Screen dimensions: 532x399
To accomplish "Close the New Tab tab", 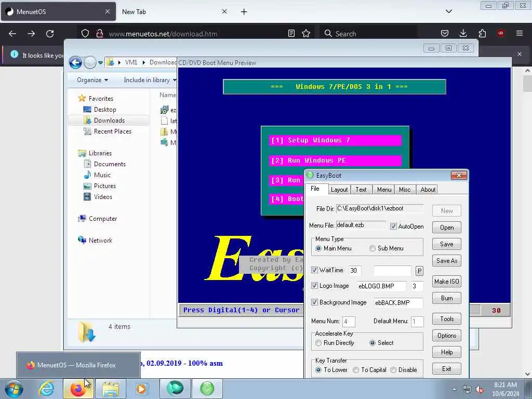I will pyautogui.click(x=224, y=11).
